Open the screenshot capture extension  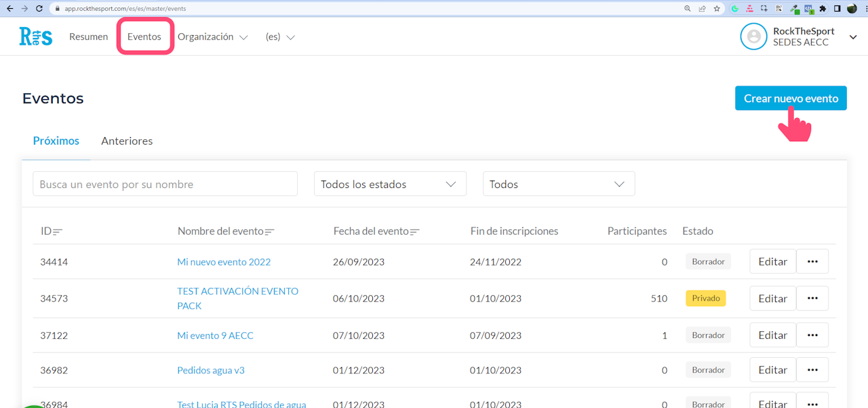coord(764,9)
